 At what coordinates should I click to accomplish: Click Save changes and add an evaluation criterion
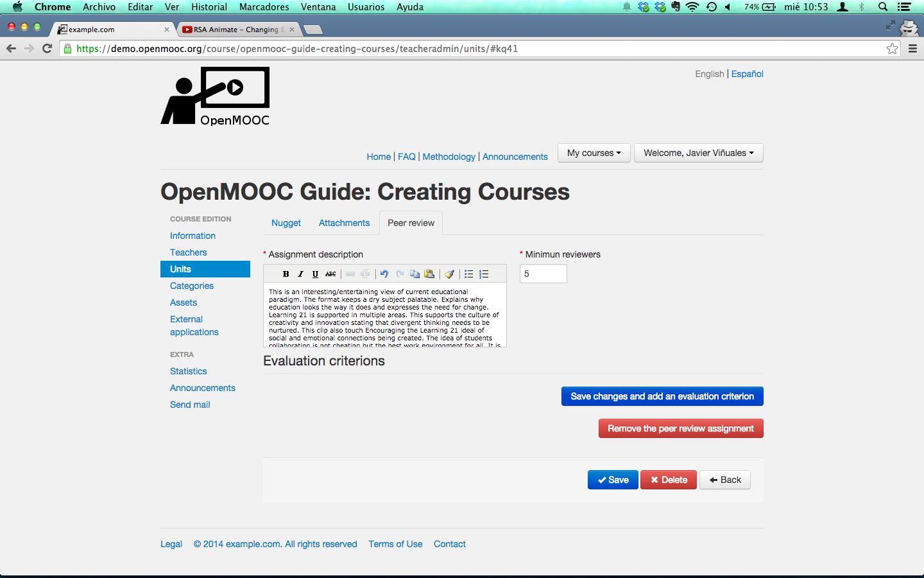[662, 396]
